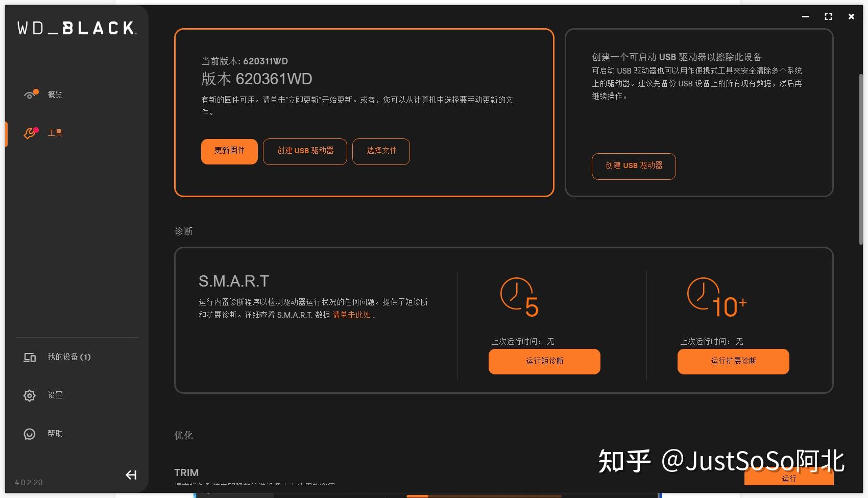Close the WD_BLACK dashboard
The height and width of the screenshot is (498, 868).
click(x=851, y=16)
